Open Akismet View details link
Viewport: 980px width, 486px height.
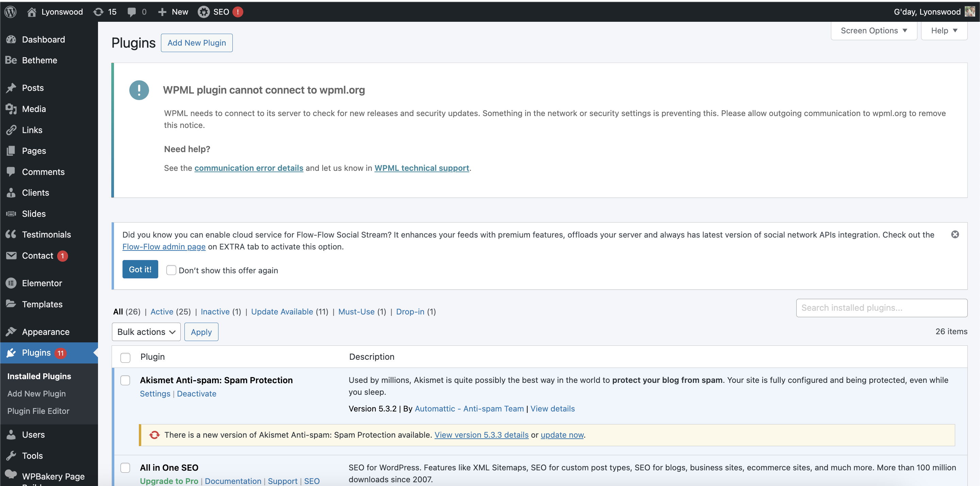point(553,408)
